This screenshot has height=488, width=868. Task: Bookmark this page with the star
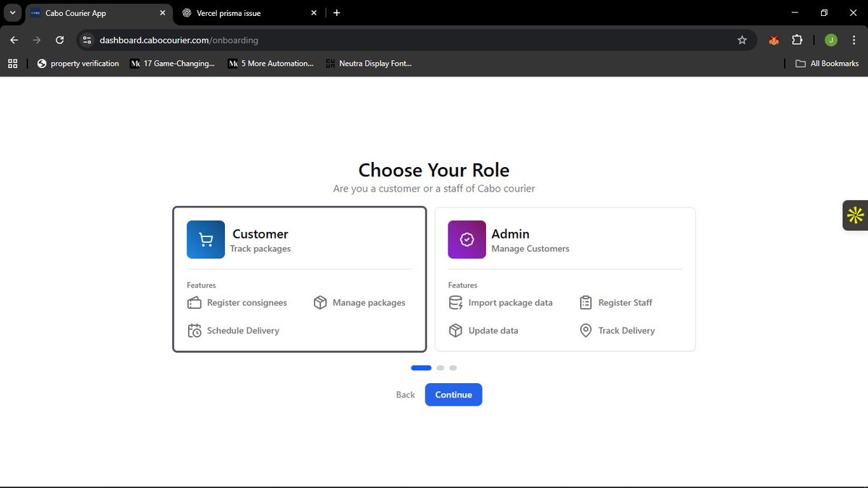742,40
